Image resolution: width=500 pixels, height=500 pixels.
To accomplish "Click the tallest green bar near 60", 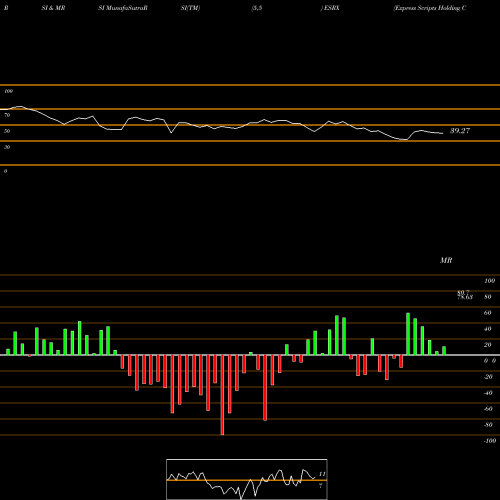I will (x=408, y=334).
